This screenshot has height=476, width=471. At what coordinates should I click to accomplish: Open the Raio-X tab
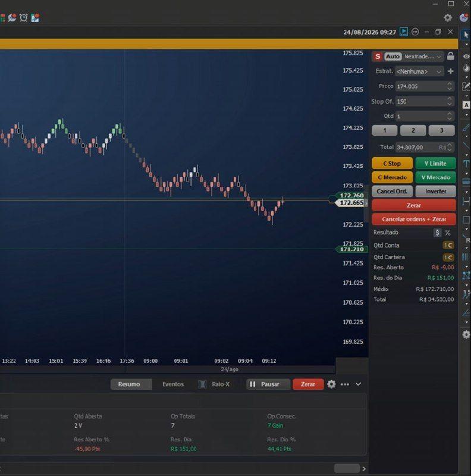[214, 384]
